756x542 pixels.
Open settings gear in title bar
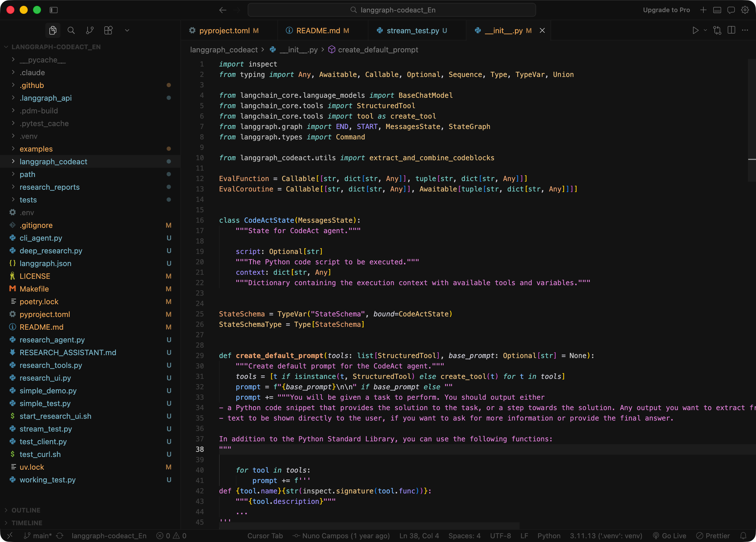[x=745, y=10]
